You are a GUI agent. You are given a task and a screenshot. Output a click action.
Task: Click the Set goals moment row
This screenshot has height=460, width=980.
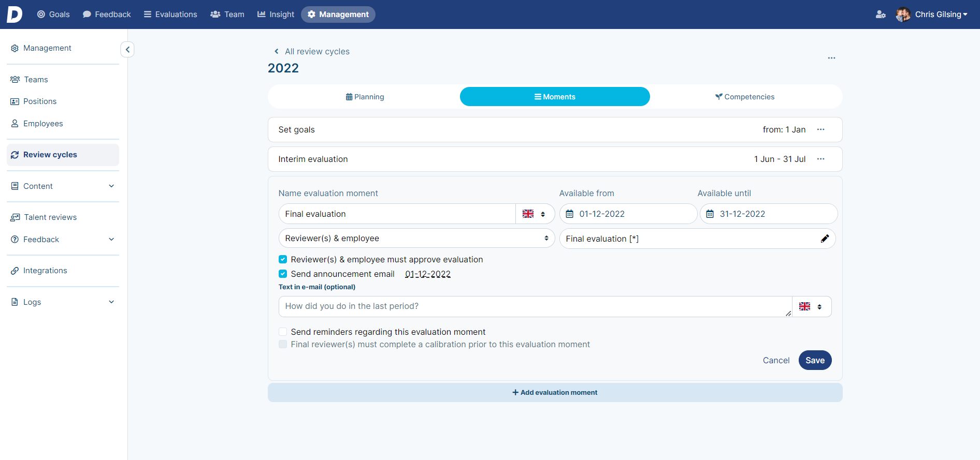(x=555, y=130)
